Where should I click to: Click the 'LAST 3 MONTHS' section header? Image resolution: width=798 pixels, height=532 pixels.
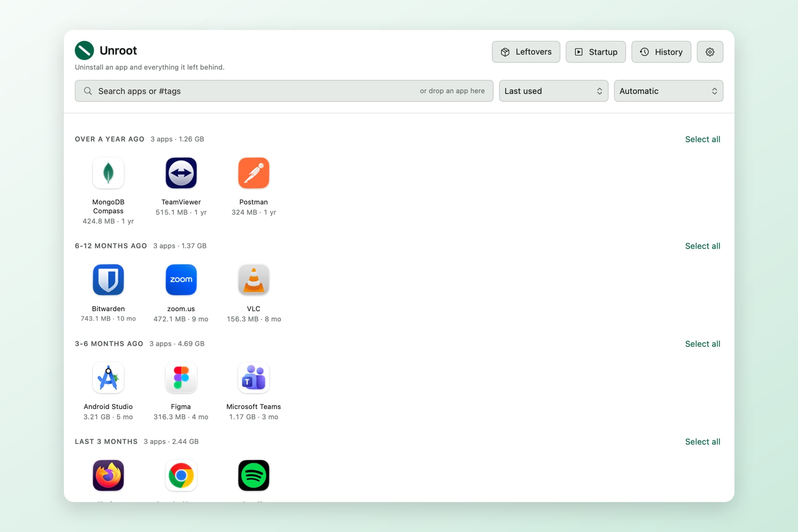point(106,442)
